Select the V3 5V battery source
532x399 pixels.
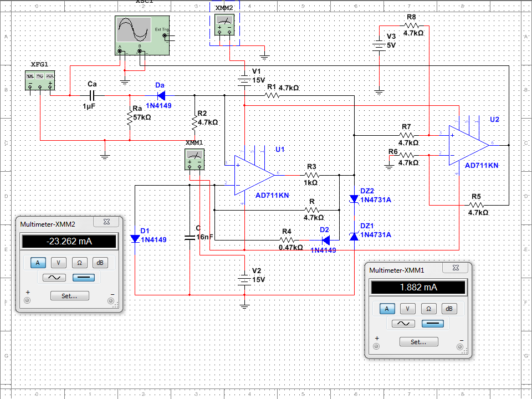379,45
